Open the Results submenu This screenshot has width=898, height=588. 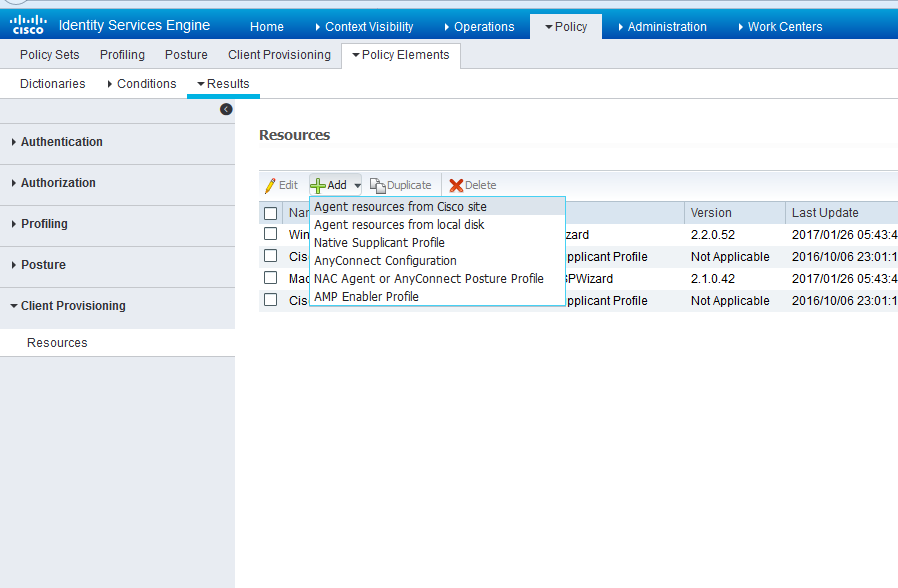(223, 84)
